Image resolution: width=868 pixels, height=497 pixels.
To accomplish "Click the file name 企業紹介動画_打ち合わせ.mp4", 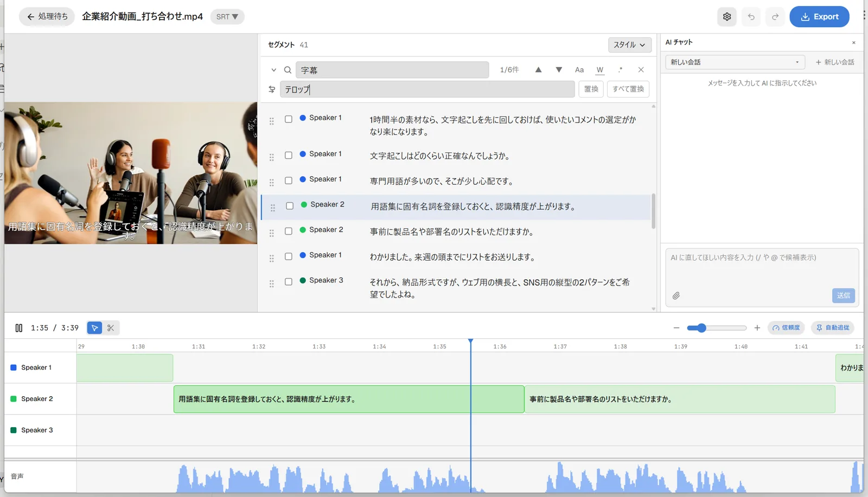I will pyautogui.click(x=142, y=17).
